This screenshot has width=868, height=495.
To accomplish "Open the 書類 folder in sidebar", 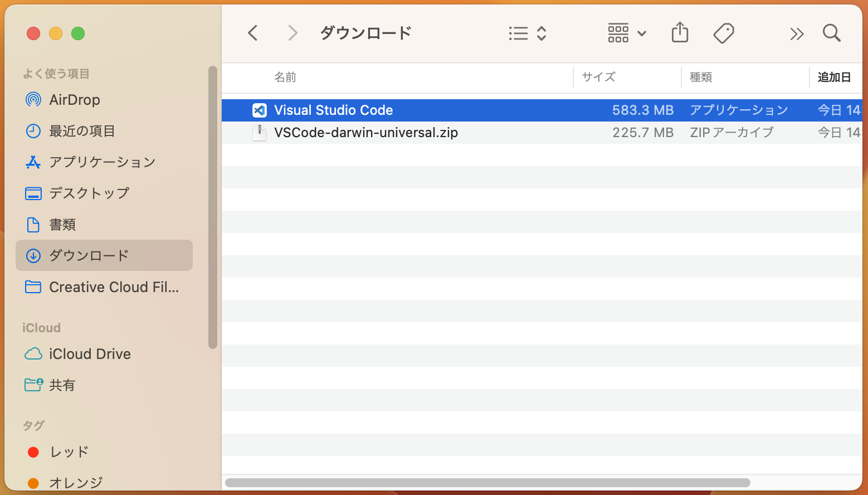I will 62,225.
